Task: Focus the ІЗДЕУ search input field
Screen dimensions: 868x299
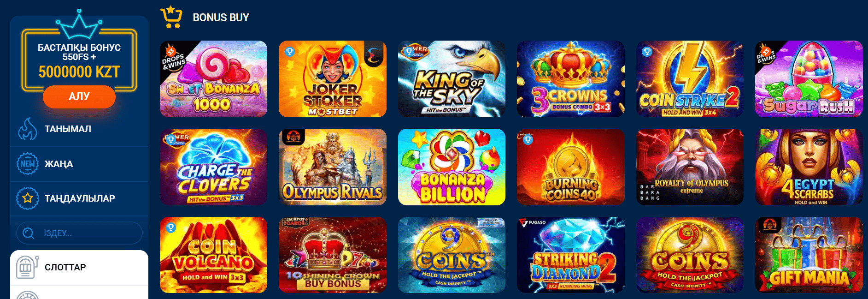Action: coord(79,233)
